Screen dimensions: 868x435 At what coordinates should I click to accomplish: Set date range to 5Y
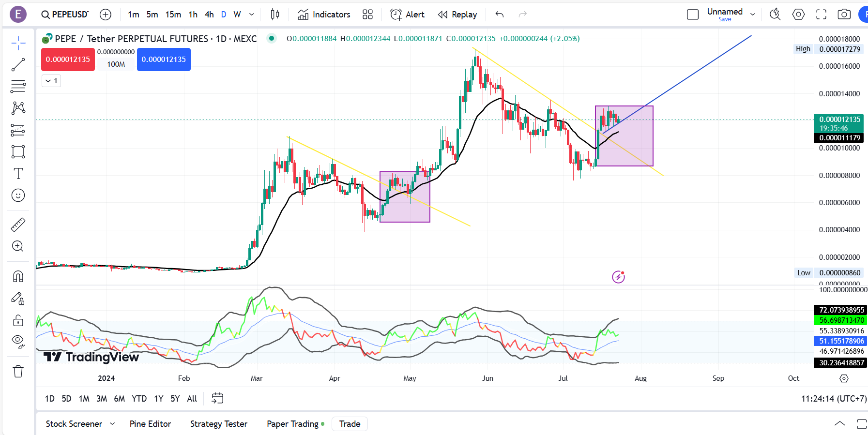[x=175, y=399]
